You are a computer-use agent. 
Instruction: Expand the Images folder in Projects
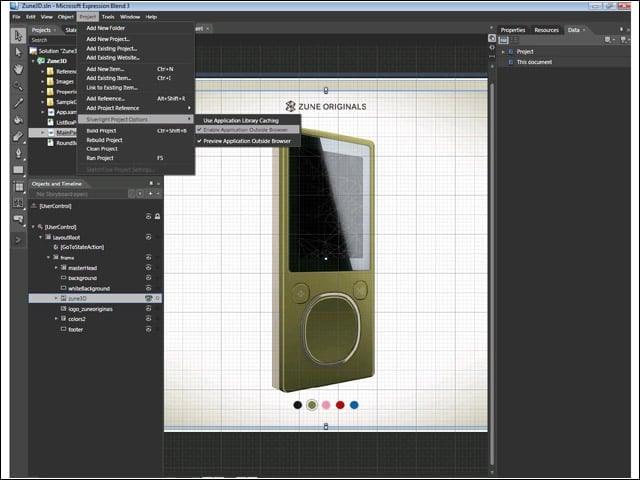42,81
